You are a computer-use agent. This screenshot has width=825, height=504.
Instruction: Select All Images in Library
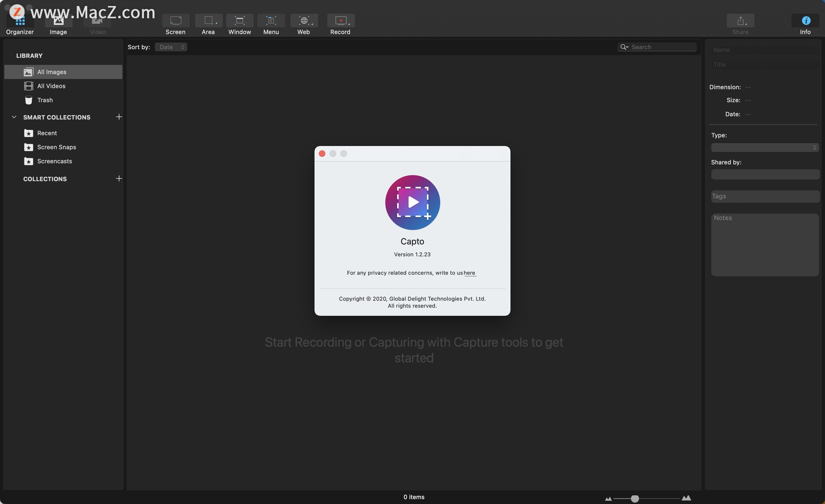(x=63, y=72)
